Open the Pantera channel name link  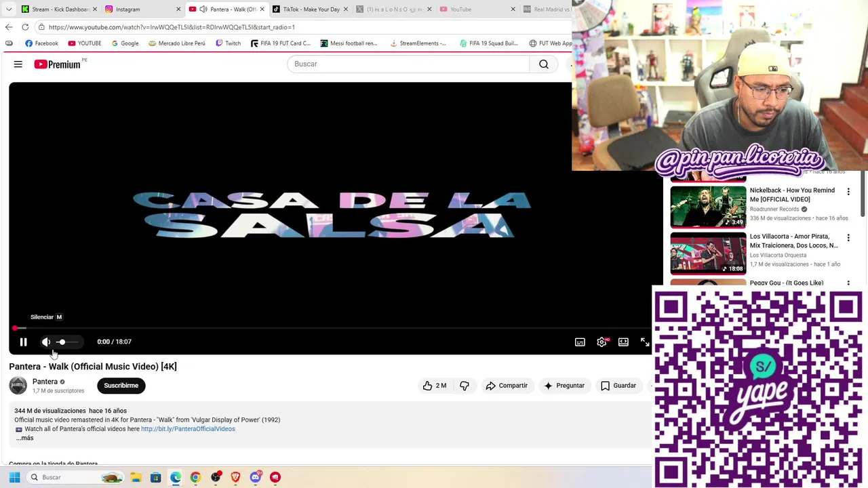[x=45, y=382]
